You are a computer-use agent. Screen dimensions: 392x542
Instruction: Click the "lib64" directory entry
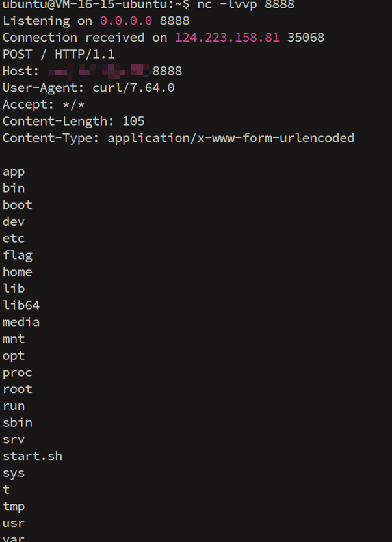[x=21, y=305]
